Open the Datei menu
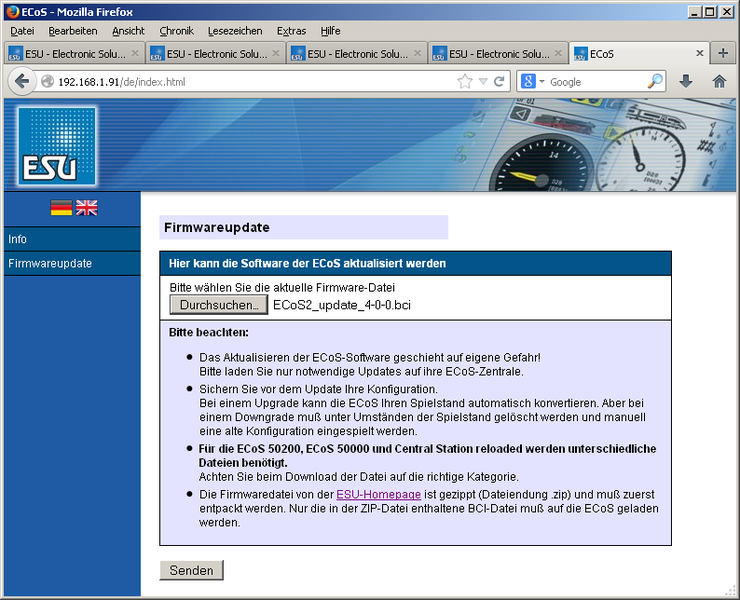The width and height of the screenshot is (740, 600). (x=22, y=31)
